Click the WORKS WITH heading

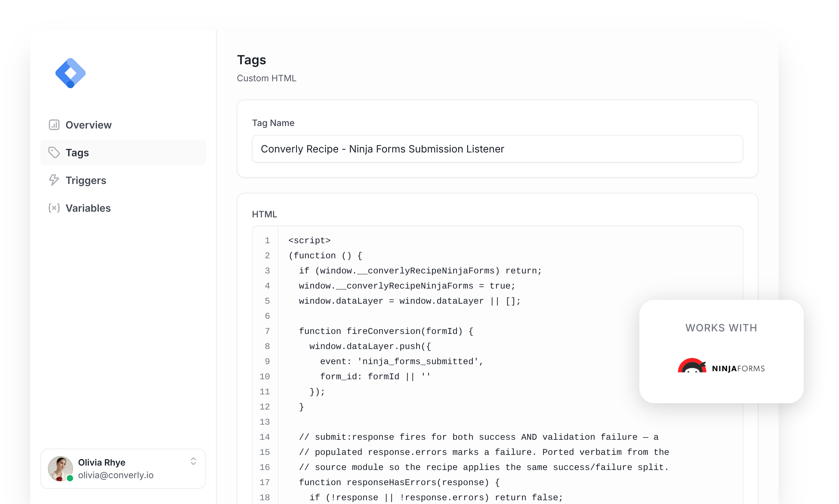click(x=721, y=328)
